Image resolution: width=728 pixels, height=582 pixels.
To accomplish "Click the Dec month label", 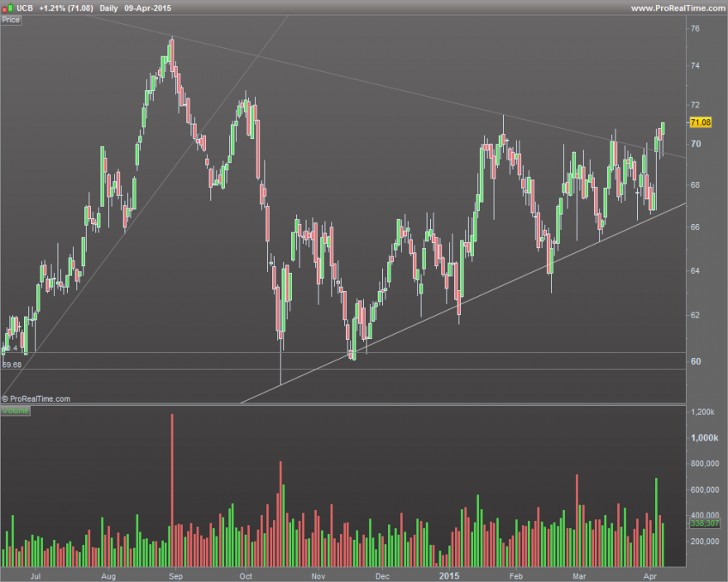I will (382, 576).
